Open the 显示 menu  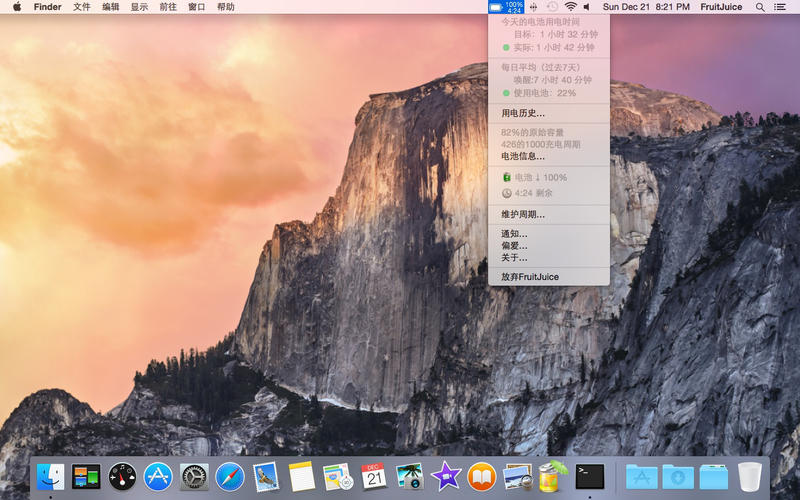tap(139, 7)
